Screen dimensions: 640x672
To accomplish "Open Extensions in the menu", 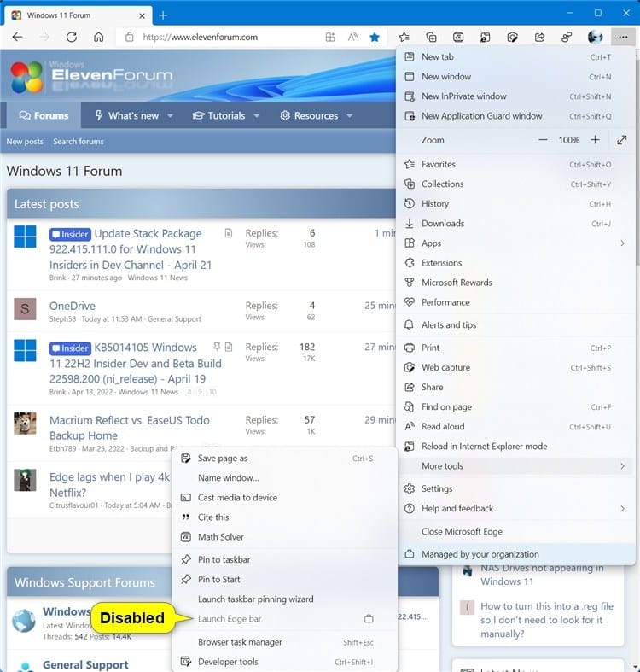I will tap(515, 263).
